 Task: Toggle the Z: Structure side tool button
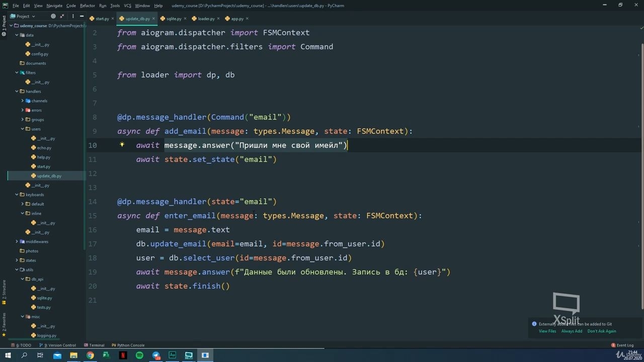pos(4,291)
